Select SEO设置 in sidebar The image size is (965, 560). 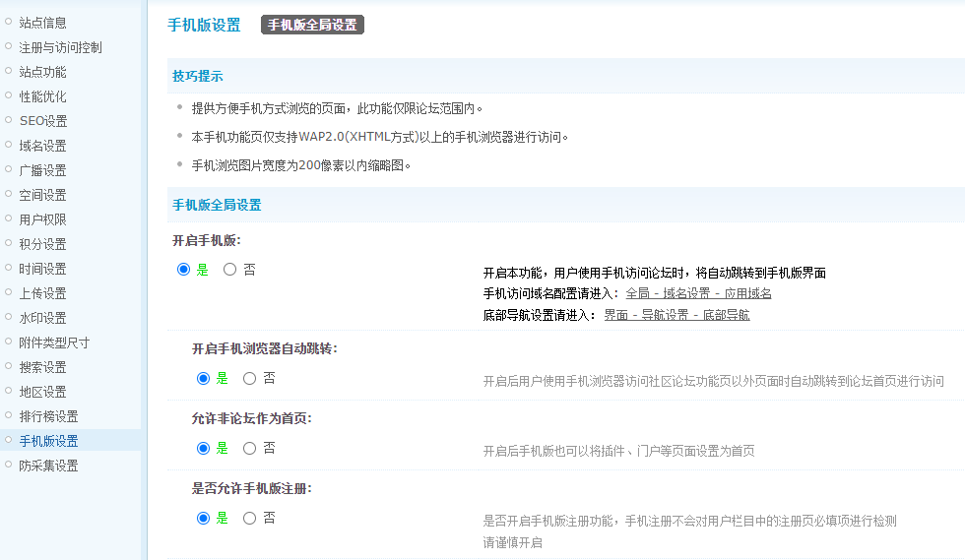pos(43,121)
